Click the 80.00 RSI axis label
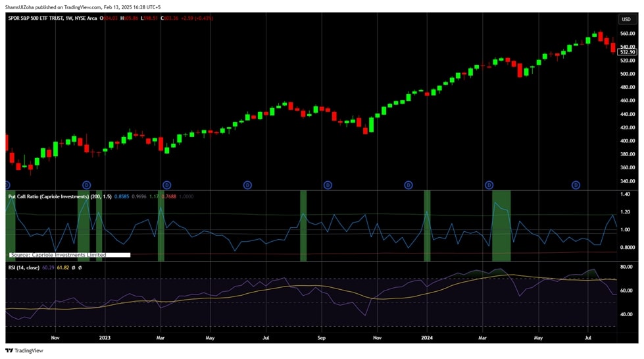 click(x=626, y=267)
